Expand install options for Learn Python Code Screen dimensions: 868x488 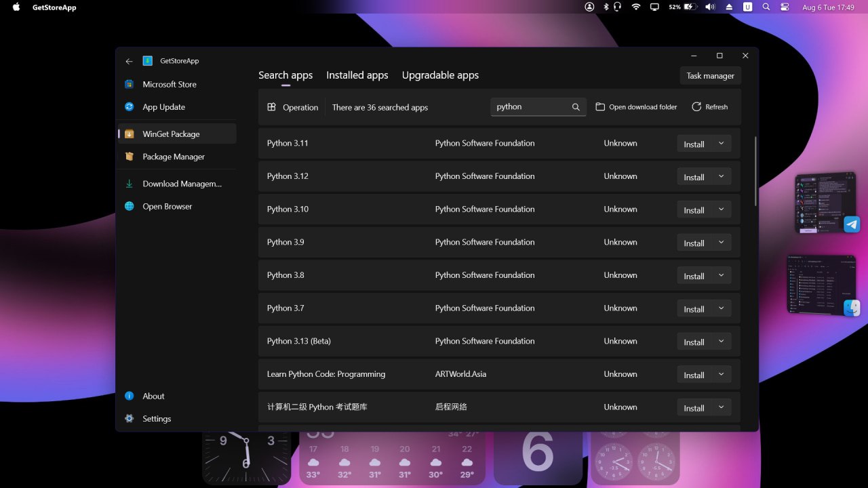721,375
